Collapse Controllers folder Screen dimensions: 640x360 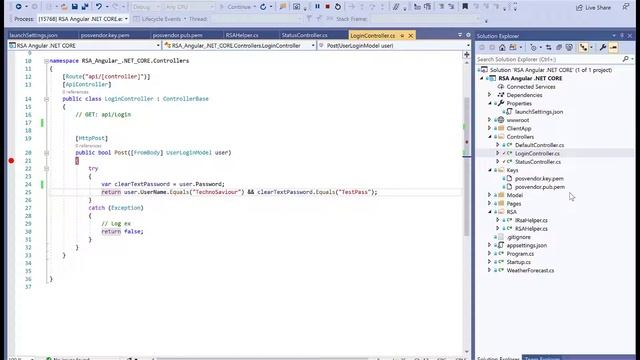click(x=489, y=137)
